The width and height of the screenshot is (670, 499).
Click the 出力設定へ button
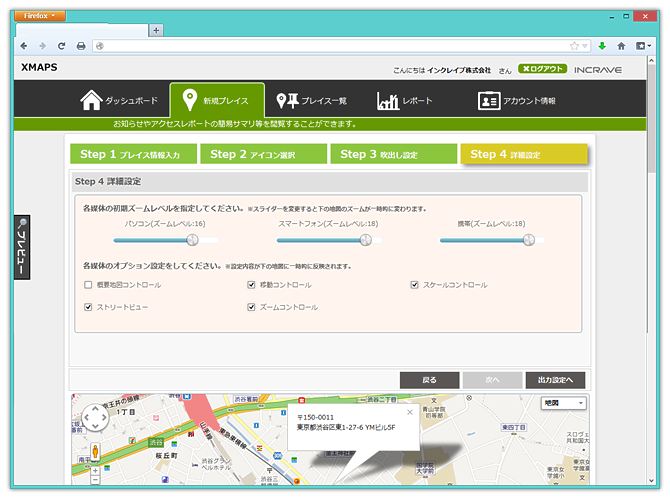pos(555,380)
